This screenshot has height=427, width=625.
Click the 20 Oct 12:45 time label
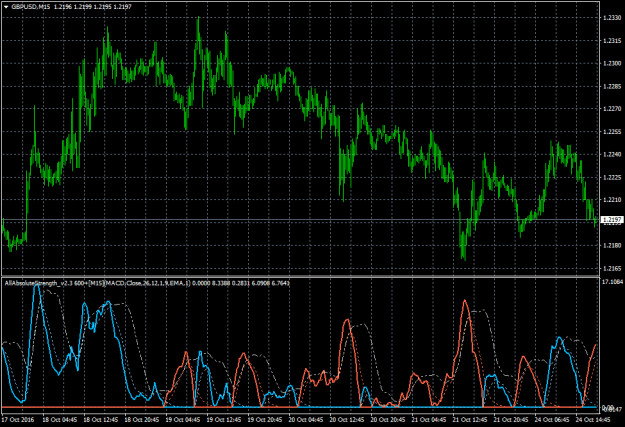[347, 420]
